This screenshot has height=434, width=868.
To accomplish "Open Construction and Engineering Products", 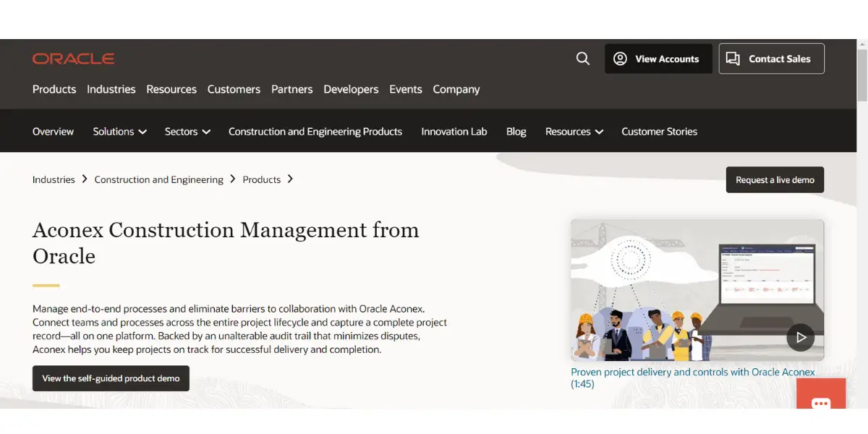I will pyautogui.click(x=315, y=132).
